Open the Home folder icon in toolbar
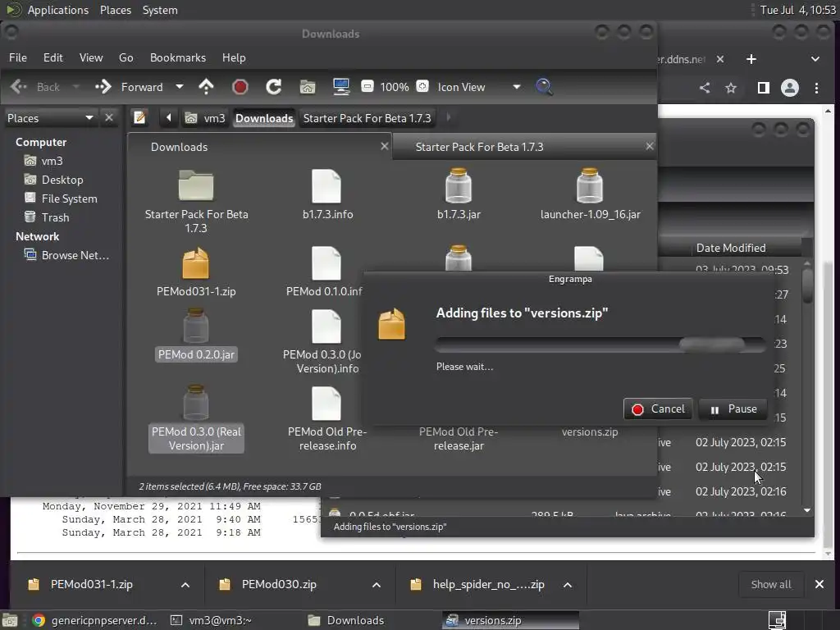This screenshot has height=630, width=840. 308,87
